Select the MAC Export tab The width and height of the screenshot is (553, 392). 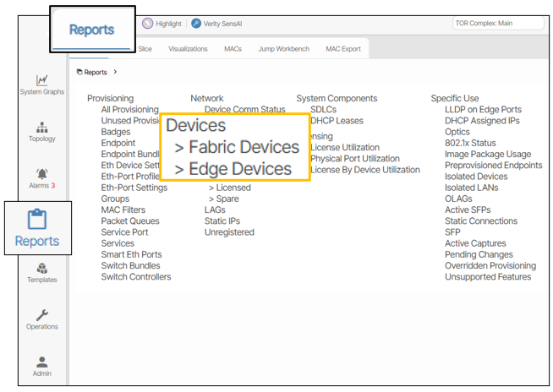(343, 49)
